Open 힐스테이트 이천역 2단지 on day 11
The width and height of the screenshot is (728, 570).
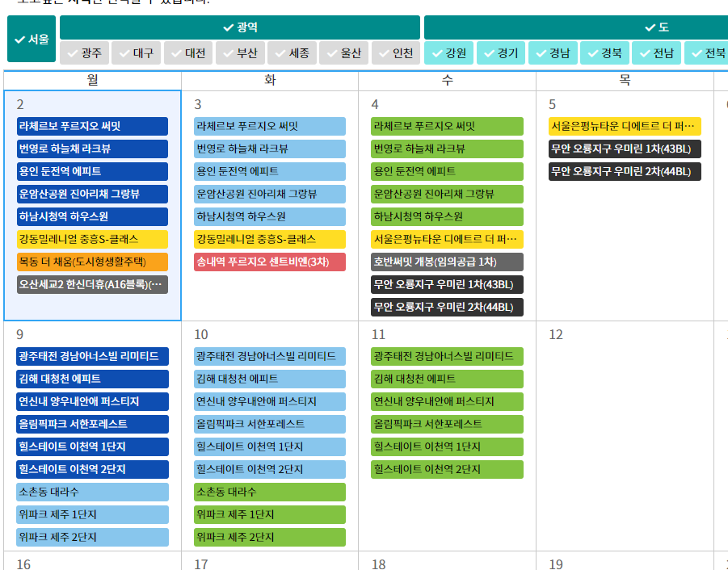(447, 469)
